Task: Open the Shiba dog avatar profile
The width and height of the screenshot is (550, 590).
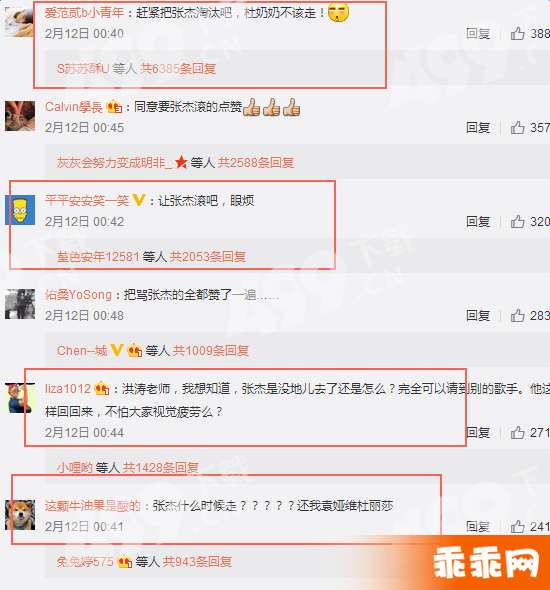Action: click(x=20, y=515)
